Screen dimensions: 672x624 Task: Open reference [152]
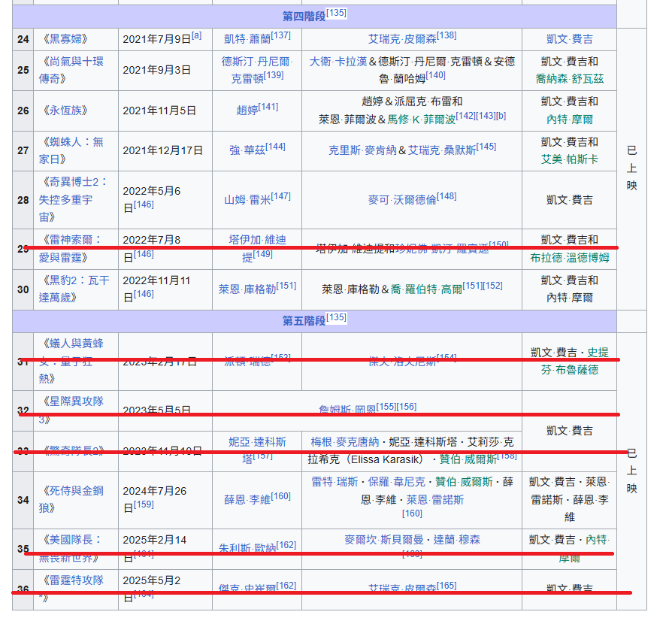tap(493, 286)
